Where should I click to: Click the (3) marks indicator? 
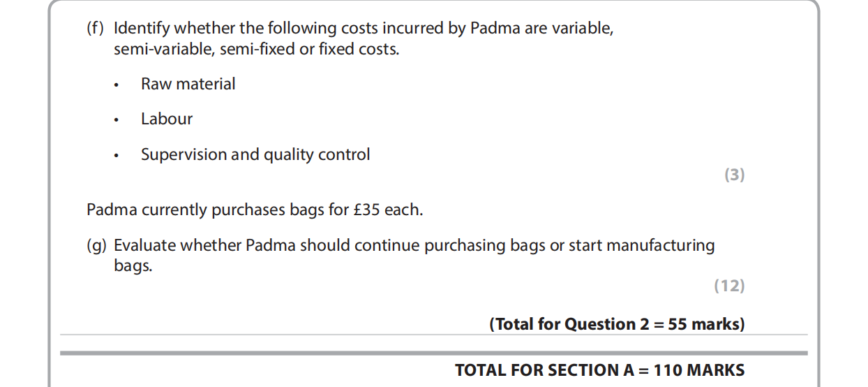pyautogui.click(x=734, y=175)
